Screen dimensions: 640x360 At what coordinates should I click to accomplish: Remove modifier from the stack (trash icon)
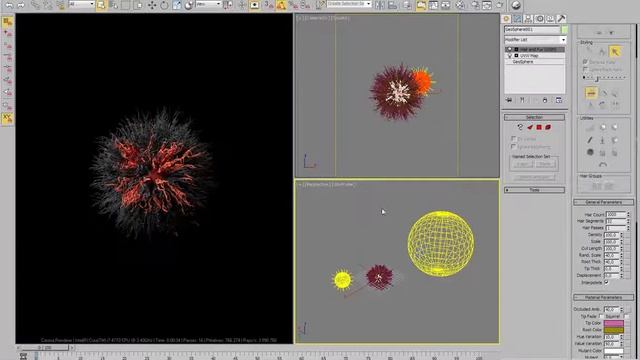[545, 100]
